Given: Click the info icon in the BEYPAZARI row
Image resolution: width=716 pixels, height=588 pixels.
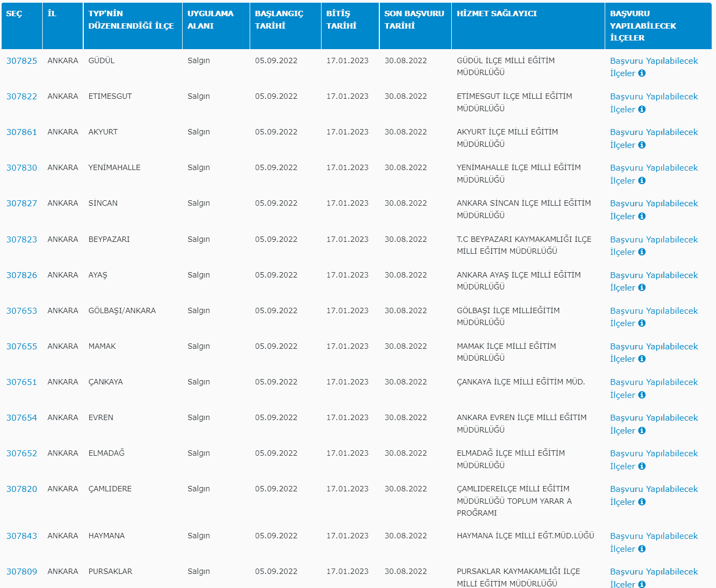Looking at the screenshot, I should (641, 252).
